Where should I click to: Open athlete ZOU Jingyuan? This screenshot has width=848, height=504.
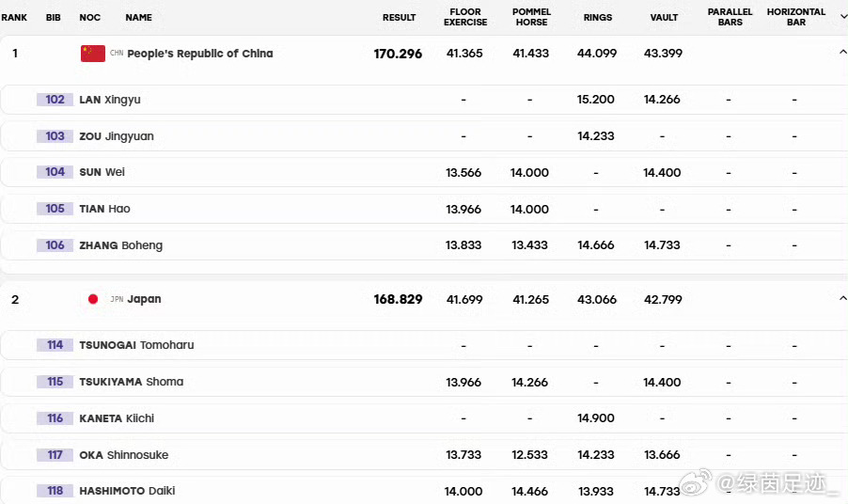117,136
